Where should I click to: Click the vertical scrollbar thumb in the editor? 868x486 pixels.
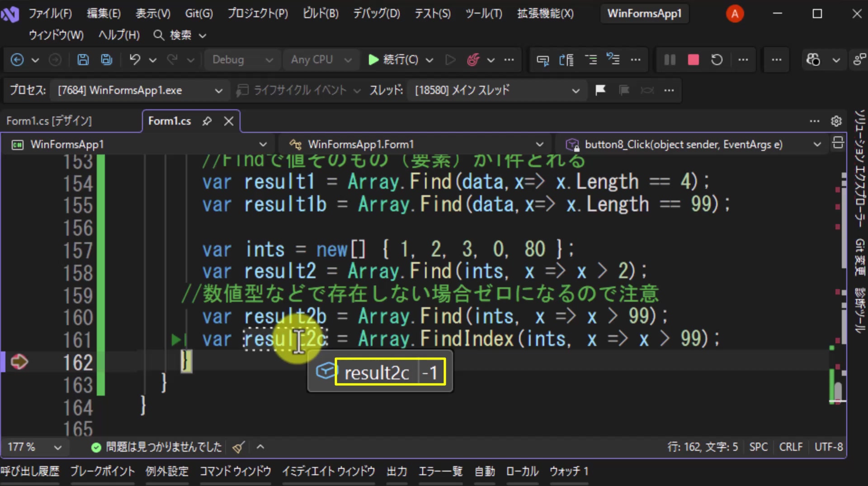(x=838, y=391)
